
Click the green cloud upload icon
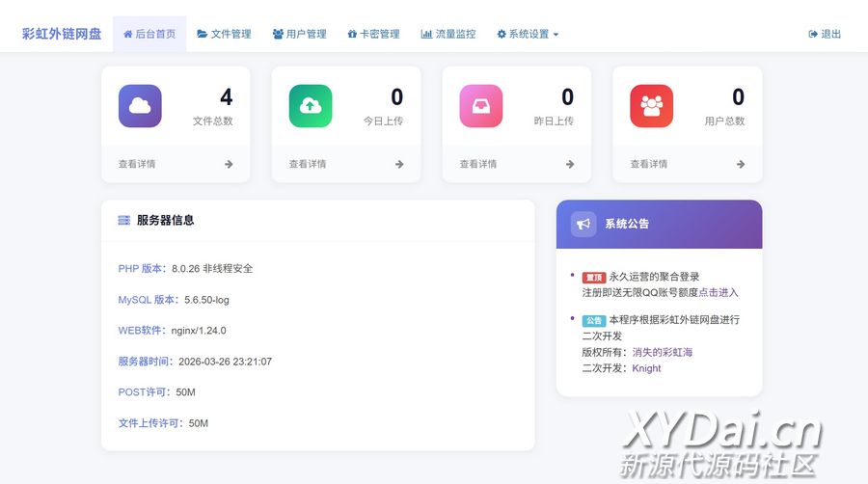pyautogui.click(x=311, y=106)
